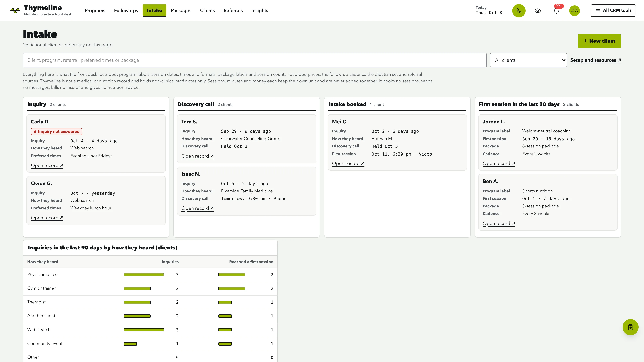Screen dimensions: 644x362
Task: Click the Gym or trainer row label
Action: [41, 288]
